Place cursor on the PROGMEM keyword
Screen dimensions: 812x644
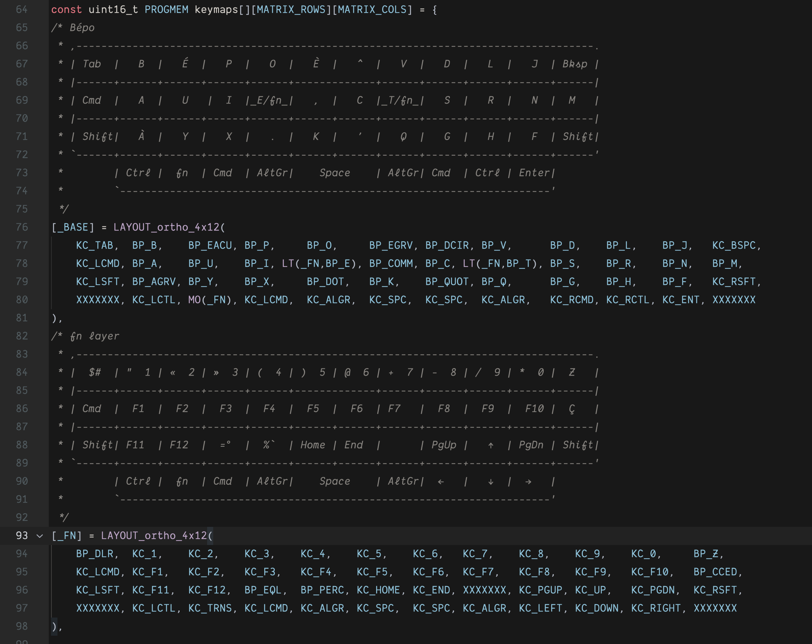(x=166, y=9)
